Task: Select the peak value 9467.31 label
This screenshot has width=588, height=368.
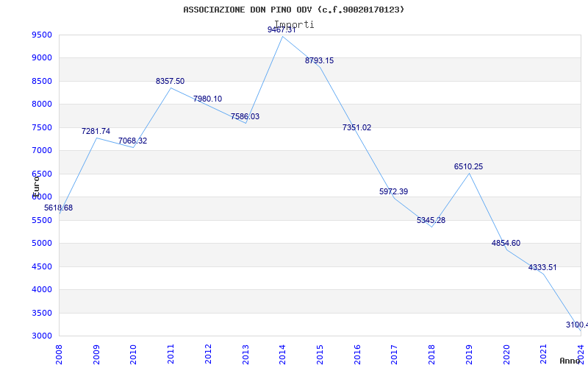Action: [x=282, y=29]
